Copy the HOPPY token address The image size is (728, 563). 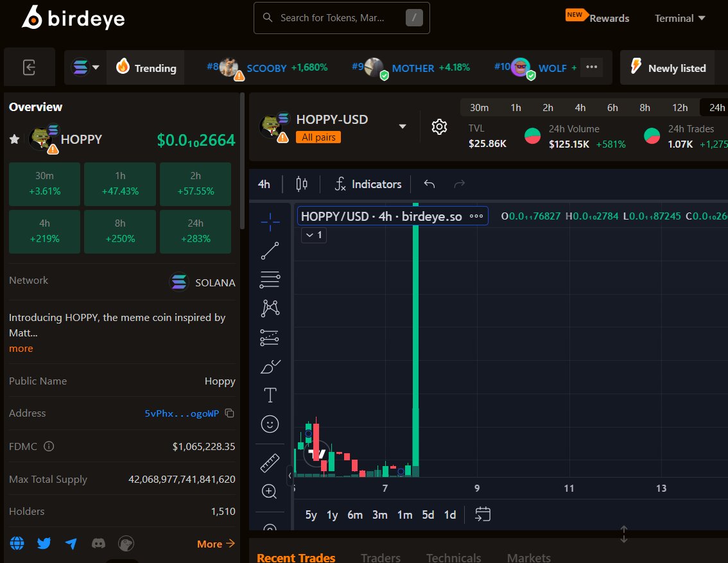point(229,413)
